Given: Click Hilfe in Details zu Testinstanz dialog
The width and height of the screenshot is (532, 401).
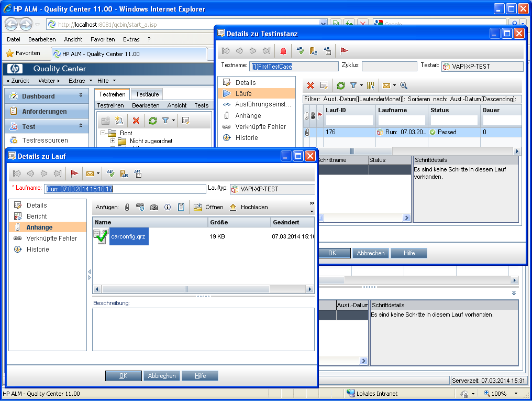Looking at the screenshot, I should [x=409, y=253].
